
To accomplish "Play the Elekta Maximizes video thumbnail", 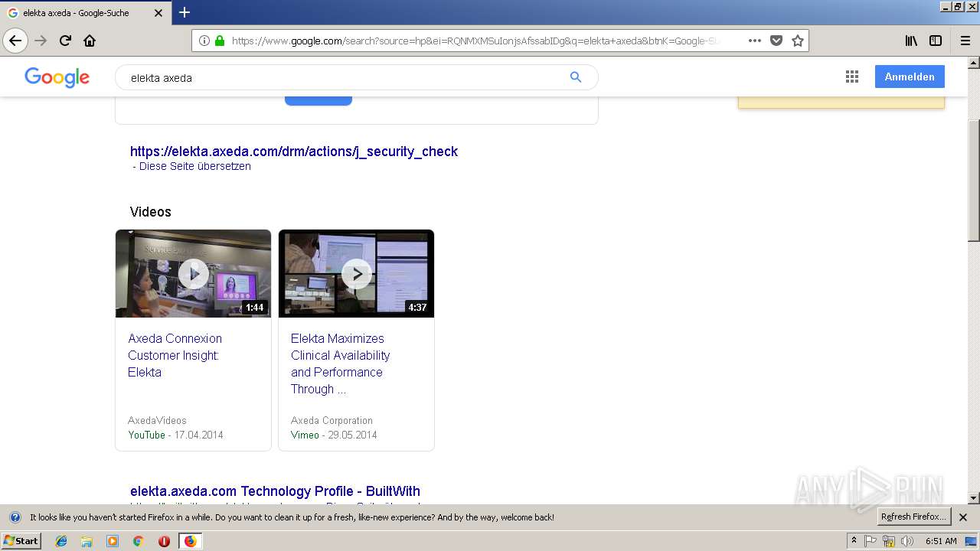I will pyautogui.click(x=356, y=273).
